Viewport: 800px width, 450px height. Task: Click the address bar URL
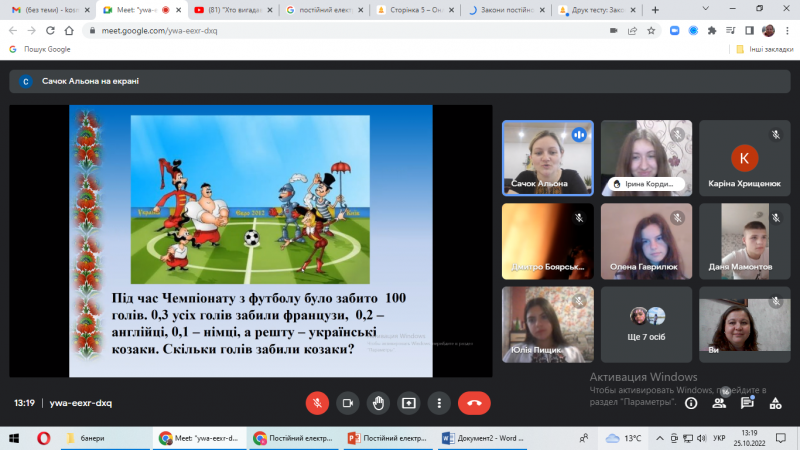pyautogui.click(x=159, y=31)
